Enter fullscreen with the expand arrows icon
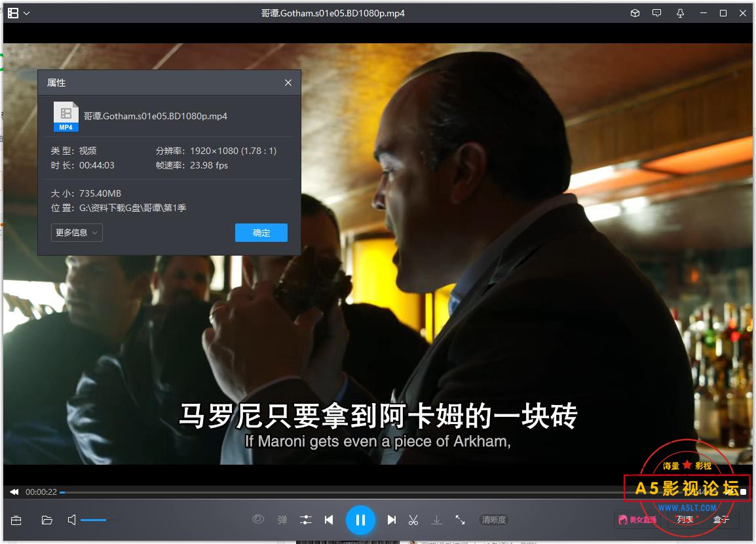The width and height of the screenshot is (756, 544). pos(460,519)
